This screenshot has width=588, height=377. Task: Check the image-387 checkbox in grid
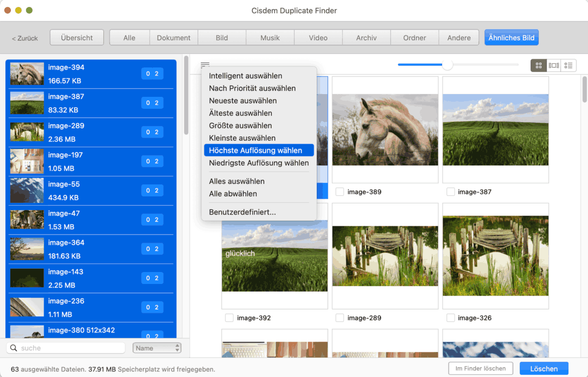coord(450,192)
